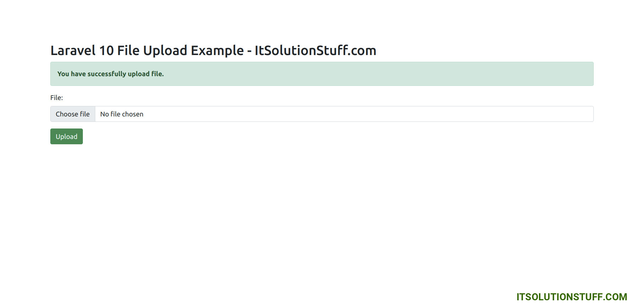The height and width of the screenshot is (307, 644).
Task: Click the page heading title
Action: pyautogui.click(x=213, y=51)
